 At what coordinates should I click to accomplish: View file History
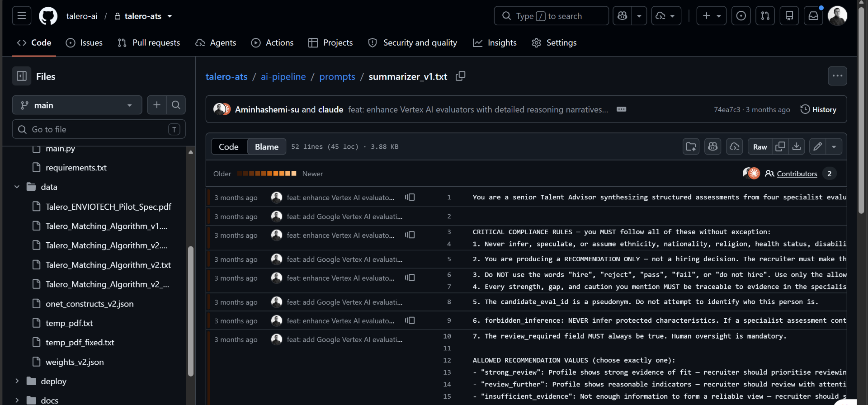coord(818,109)
